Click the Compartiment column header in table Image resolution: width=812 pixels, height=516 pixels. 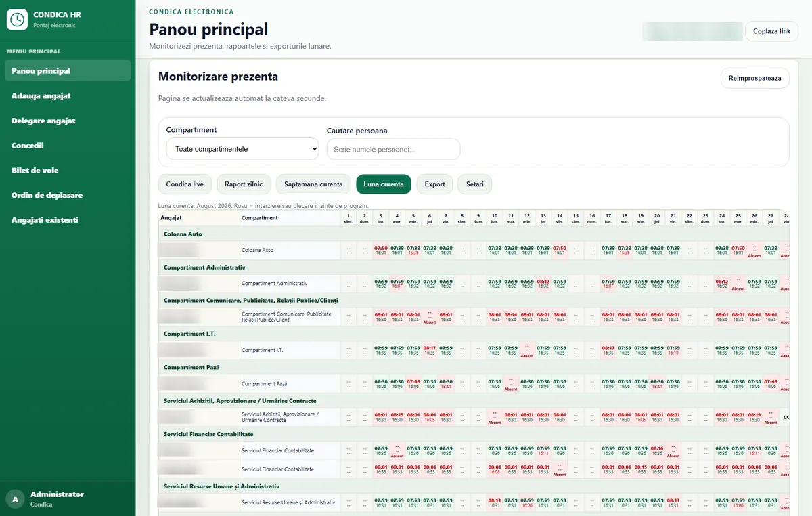(x=290, y=218)
